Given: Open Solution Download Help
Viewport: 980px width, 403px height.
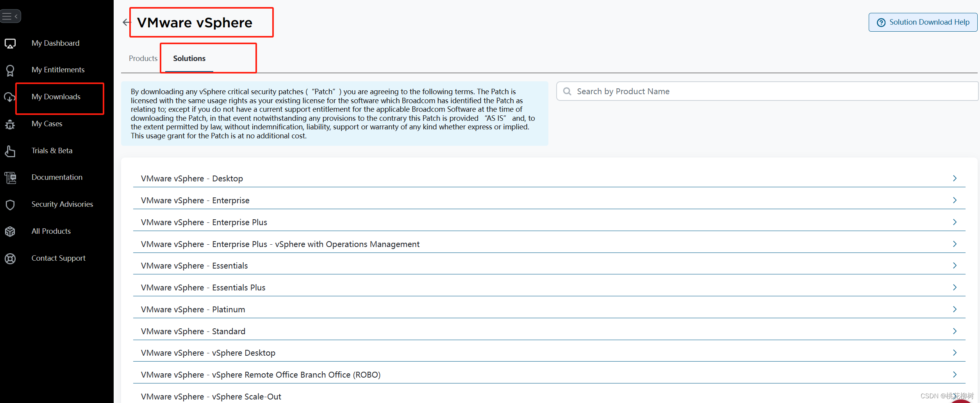Looking at the screenshot, I should (923, 22).
